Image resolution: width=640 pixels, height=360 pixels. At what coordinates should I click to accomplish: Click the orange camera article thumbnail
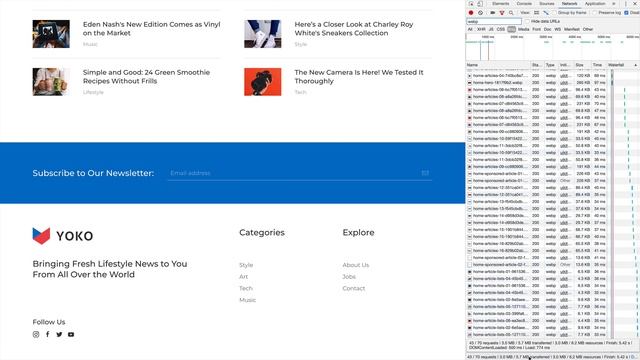click(263, 82)
